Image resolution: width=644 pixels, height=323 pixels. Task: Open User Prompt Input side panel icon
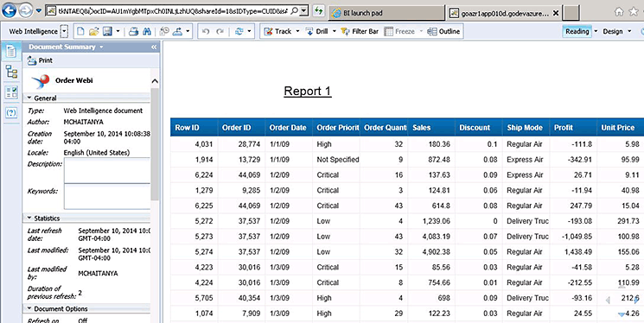[x=11, y=112]
